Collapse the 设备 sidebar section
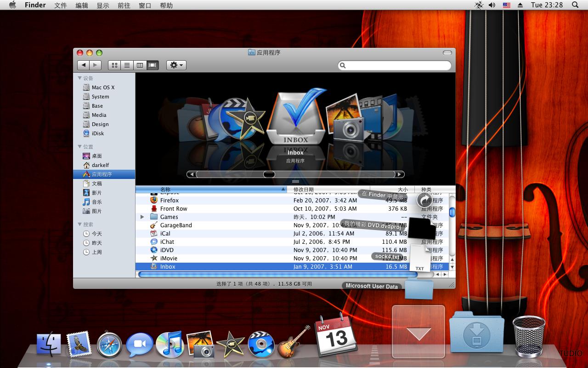 pyautogui.click(x=80, y=78)
